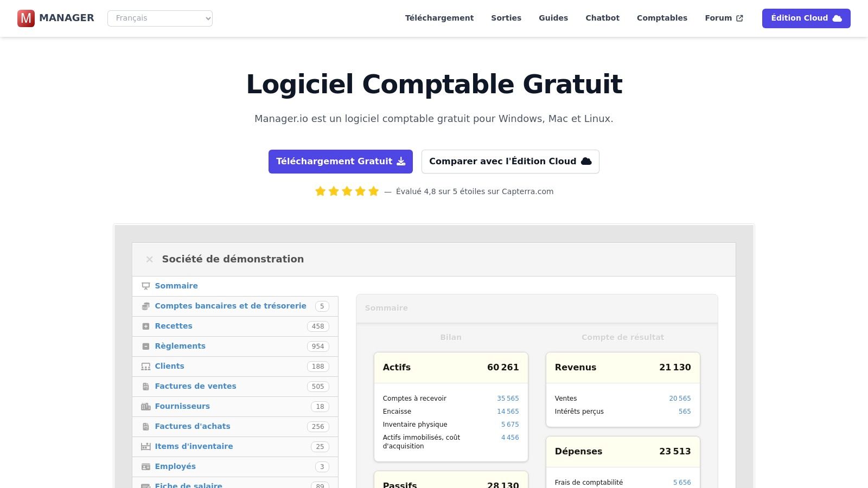
Task: Click the 505 badge for Factures de ventes
Action: [x=318, y=387]
